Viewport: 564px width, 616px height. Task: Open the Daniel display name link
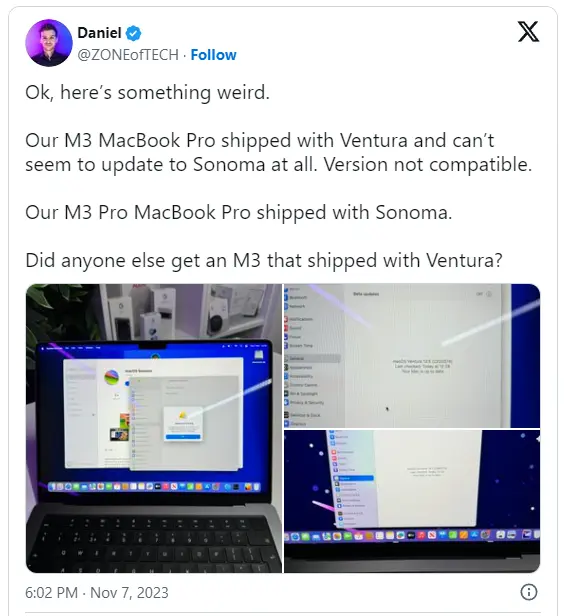coord(99,33)
